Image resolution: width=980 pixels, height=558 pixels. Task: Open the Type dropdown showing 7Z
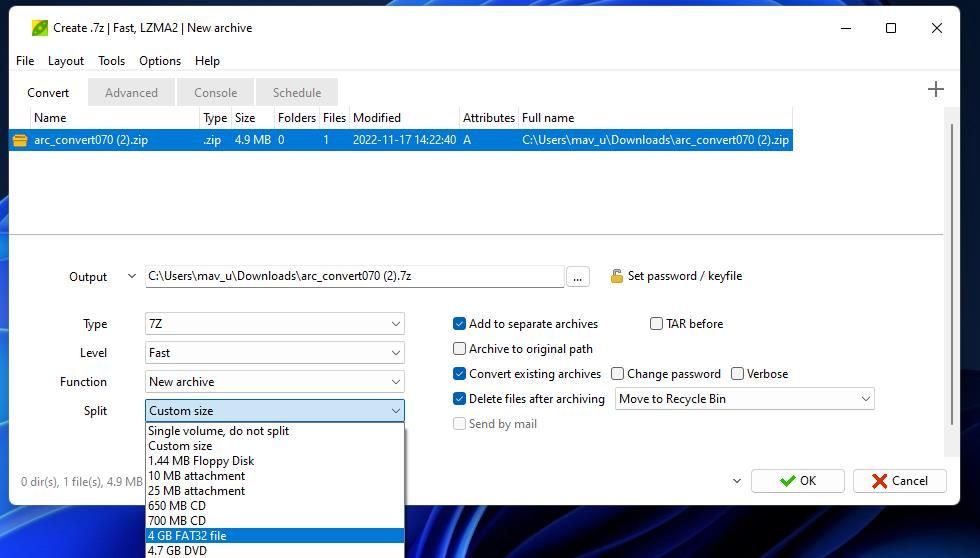click(274, 324)
